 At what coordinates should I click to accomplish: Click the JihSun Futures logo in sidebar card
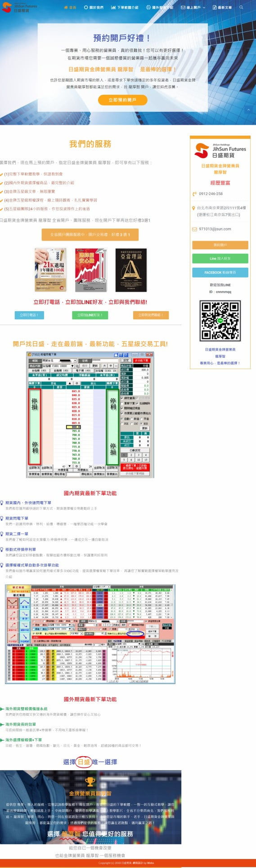coord(220,150)
